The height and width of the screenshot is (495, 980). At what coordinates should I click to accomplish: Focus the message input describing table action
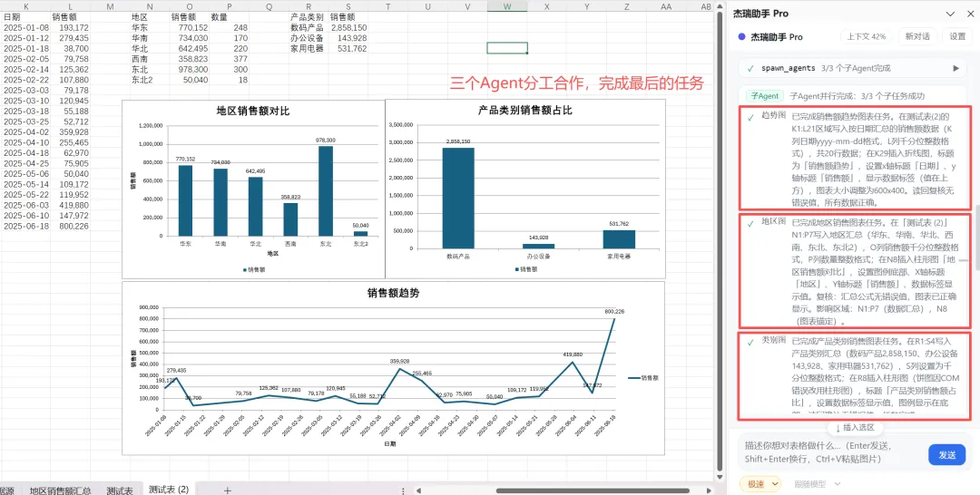(x=831, y=452)
